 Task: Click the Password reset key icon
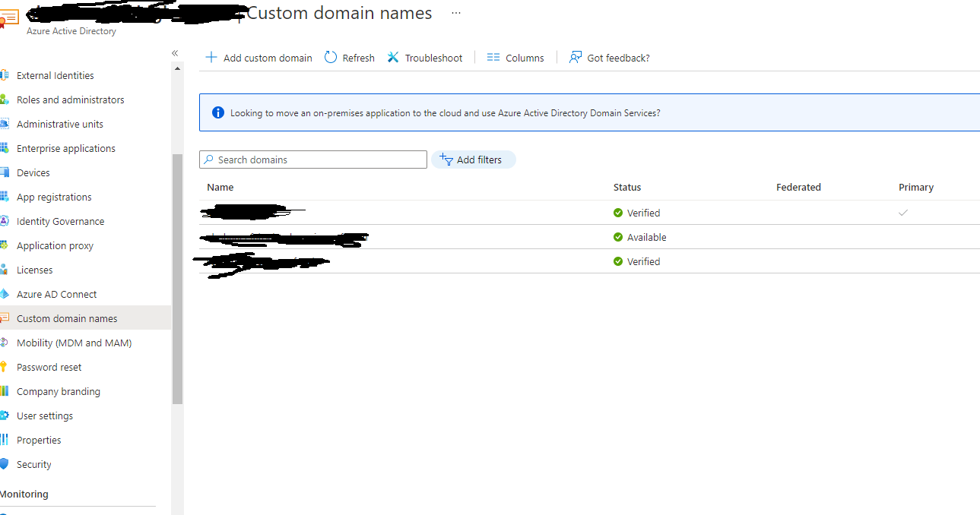coord(5,367)
